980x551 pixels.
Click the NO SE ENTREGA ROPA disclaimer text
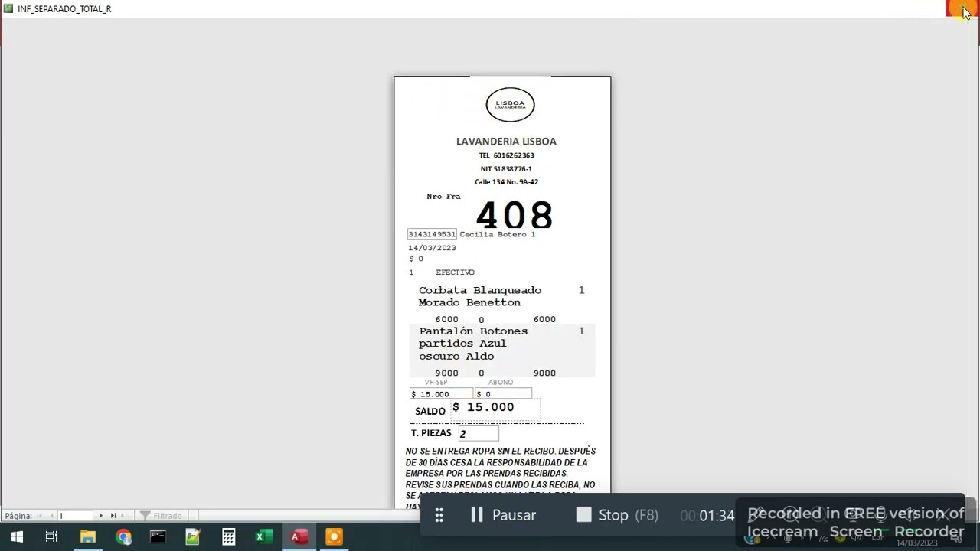pos(501,479)
